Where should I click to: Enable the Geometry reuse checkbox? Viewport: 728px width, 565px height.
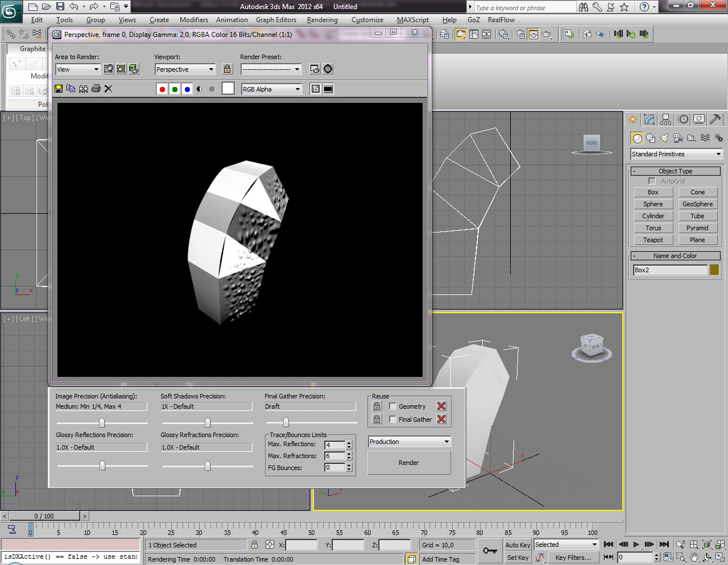pyautogui.click(x=392, y=406)
